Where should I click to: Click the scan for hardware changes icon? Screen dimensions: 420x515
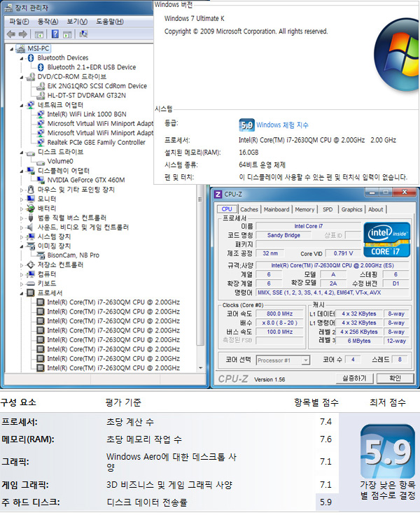pos(83,34)
